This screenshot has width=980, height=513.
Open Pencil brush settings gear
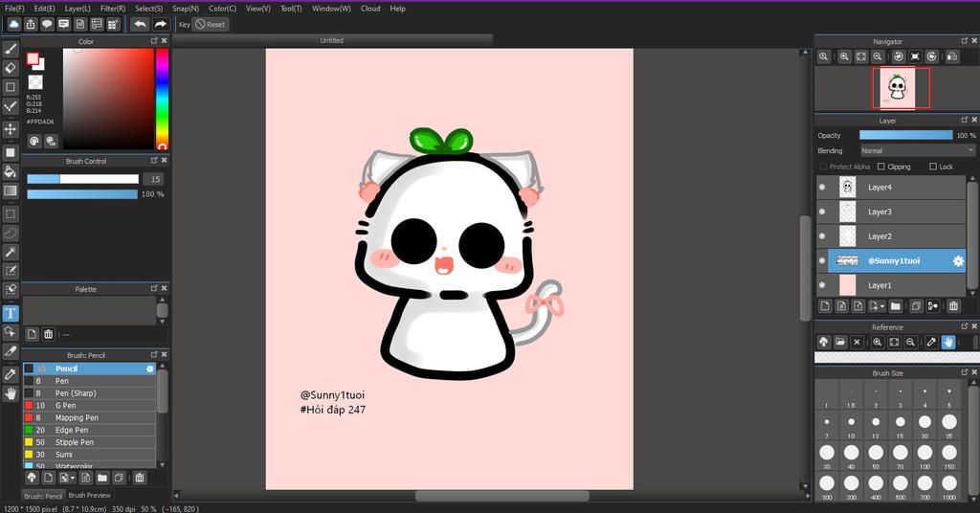click(x=150, y=368)
